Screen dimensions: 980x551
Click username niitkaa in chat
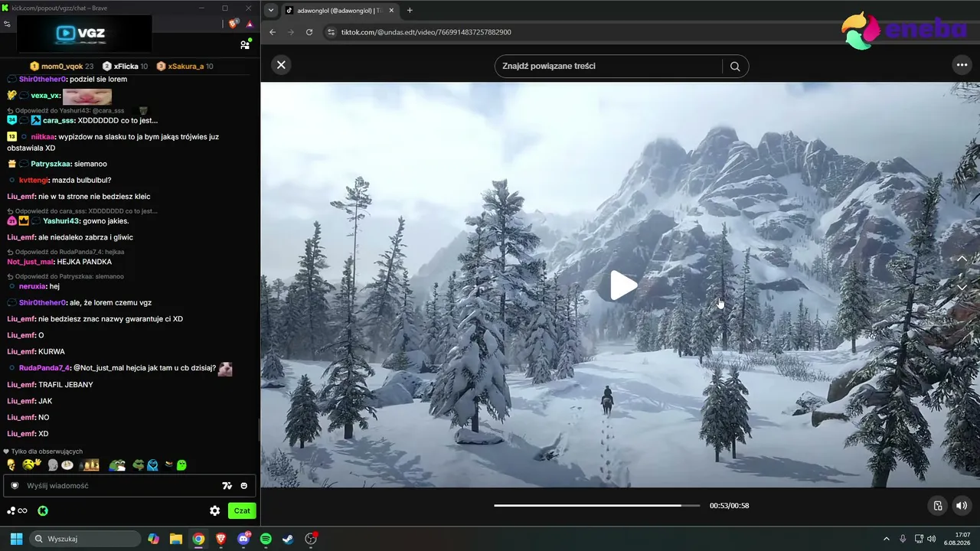pos(43,137)
